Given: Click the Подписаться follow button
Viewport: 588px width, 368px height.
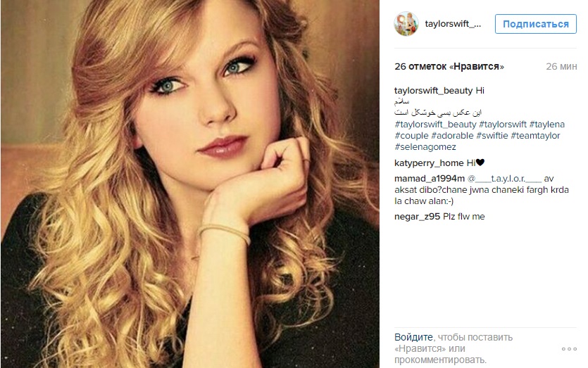Looking at the screenshot, I should pos(535,24).
